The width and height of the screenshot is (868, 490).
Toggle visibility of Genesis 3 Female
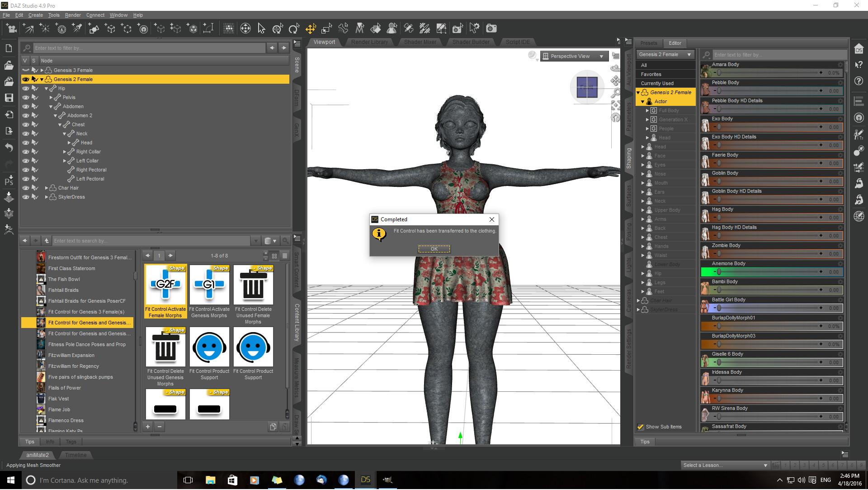click(26, 70)
